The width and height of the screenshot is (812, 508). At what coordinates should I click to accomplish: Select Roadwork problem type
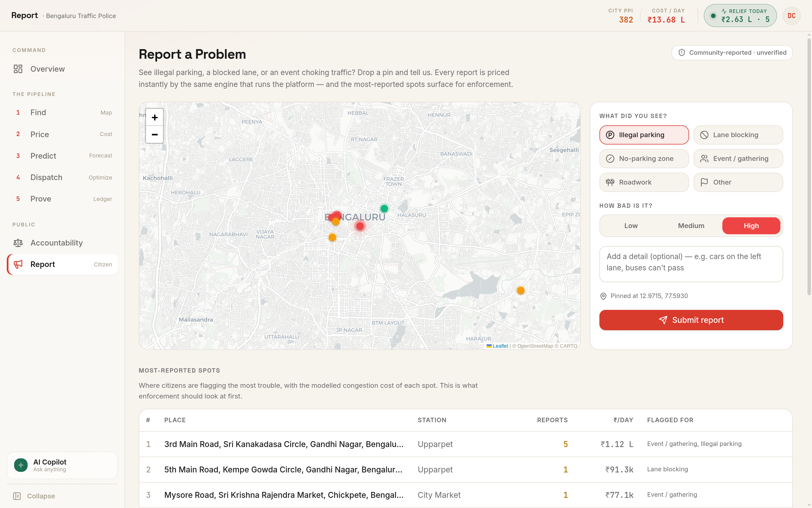(x=644, y=182)
